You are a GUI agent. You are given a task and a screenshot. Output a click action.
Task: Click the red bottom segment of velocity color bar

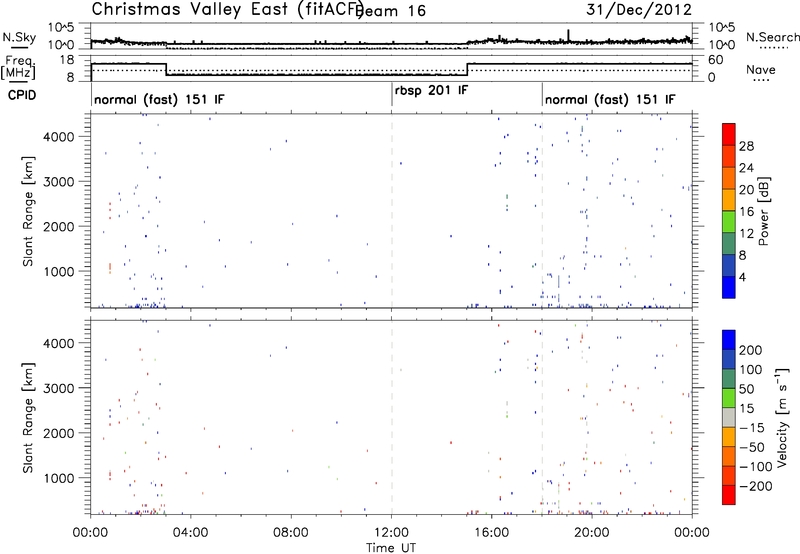(x=729, y=495)
